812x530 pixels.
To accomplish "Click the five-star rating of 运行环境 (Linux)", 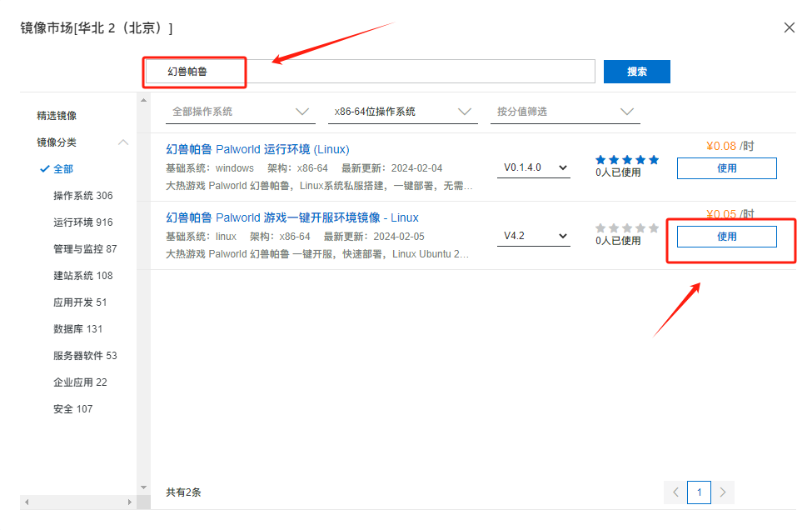I will (x=627, y=159).
